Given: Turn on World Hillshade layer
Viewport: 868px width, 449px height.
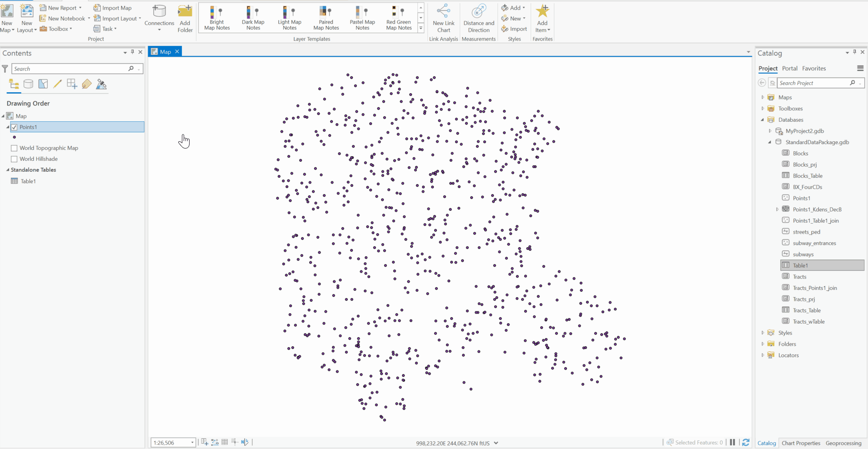Looking at the screenshot, I should (x=14, y=159).
